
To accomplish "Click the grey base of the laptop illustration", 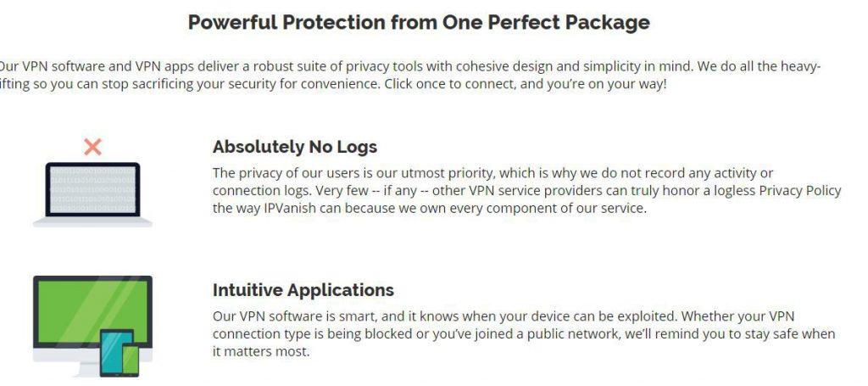I will [92, 222].
